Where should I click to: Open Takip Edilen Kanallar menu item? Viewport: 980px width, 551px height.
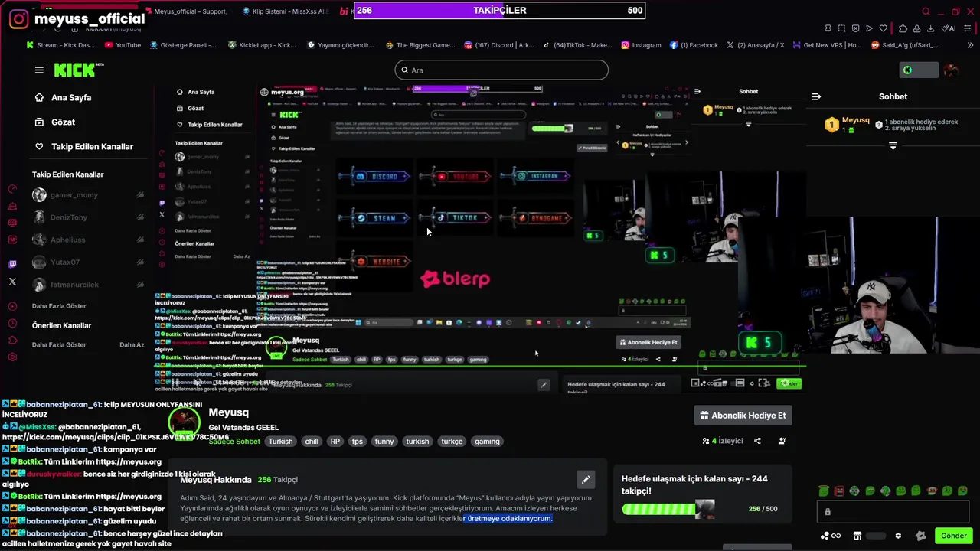point(83,147)
